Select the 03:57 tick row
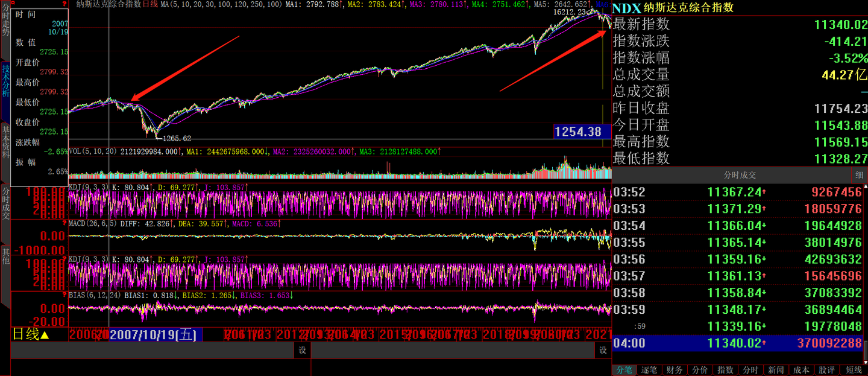The height and width of the screenshot is (376, 868). (737, 276)
